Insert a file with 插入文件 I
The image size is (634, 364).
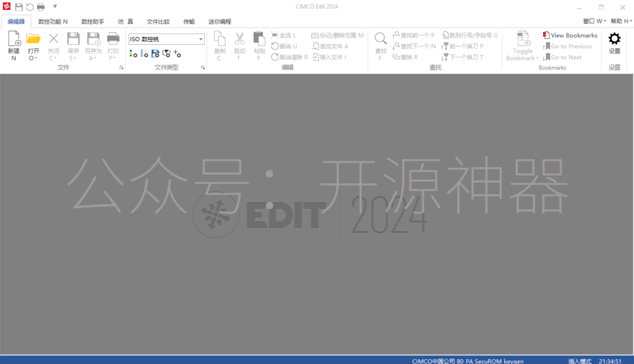pos(329,57)
